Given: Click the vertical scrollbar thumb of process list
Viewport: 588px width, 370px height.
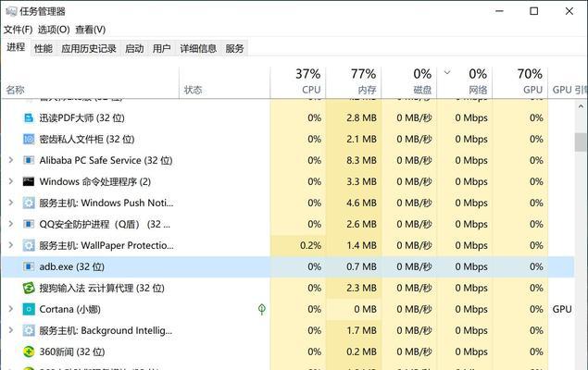Looking at the screenshot, I should coord(581,142).
